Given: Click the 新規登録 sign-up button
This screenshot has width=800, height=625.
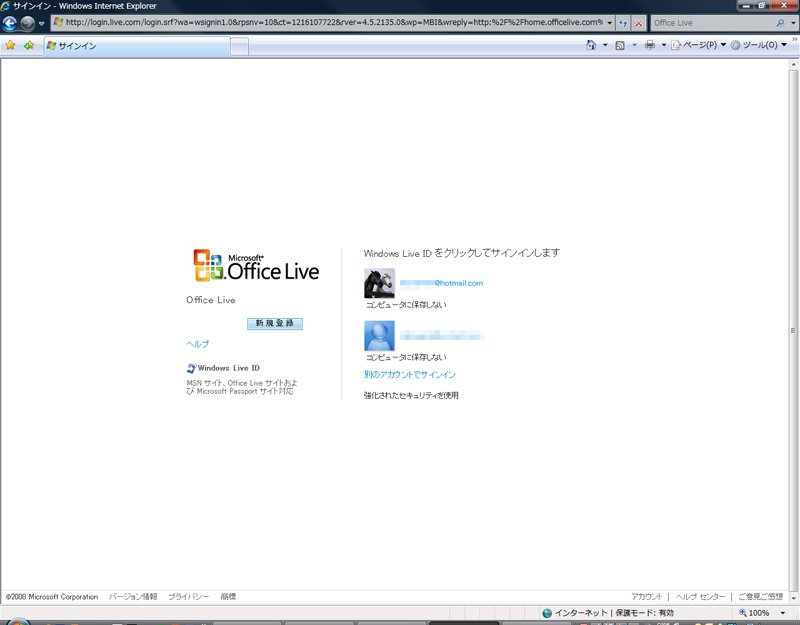Looking at the screenshot, I should 274,323.
